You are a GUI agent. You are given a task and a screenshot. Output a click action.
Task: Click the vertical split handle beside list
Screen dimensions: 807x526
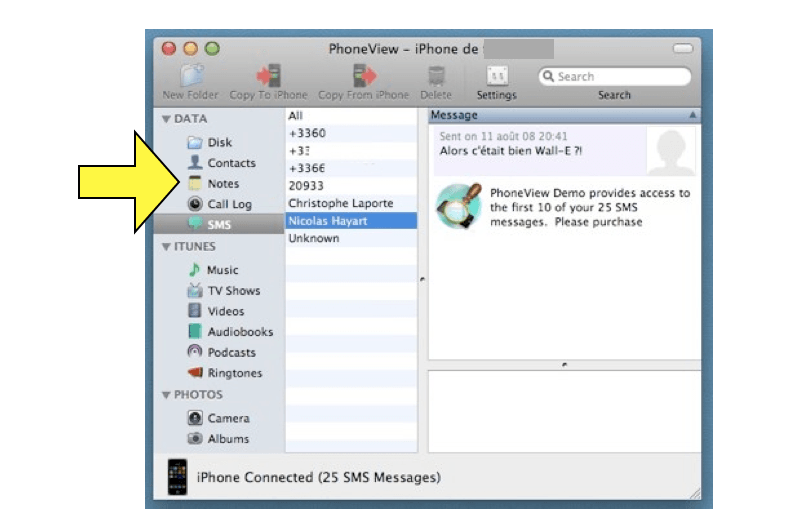coord(423,279)
